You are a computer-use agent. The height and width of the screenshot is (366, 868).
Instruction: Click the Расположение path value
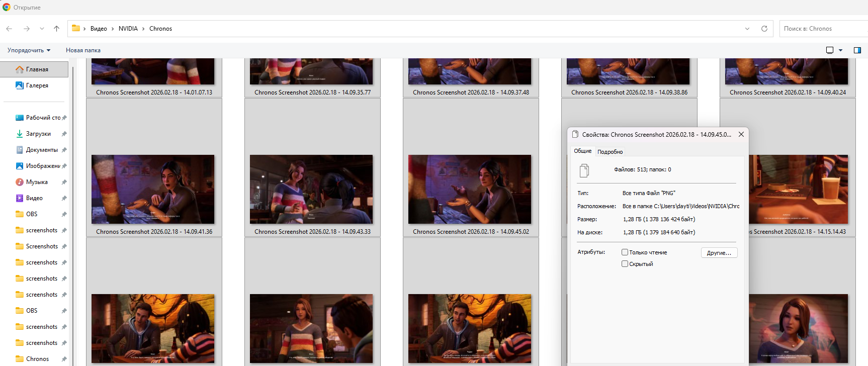[x=681, y=206]
